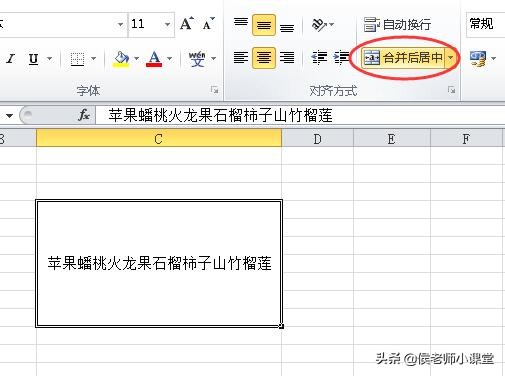Select Align Text Right
The width and height of the screenshot is (505, 376).
[x=287, y=58]
